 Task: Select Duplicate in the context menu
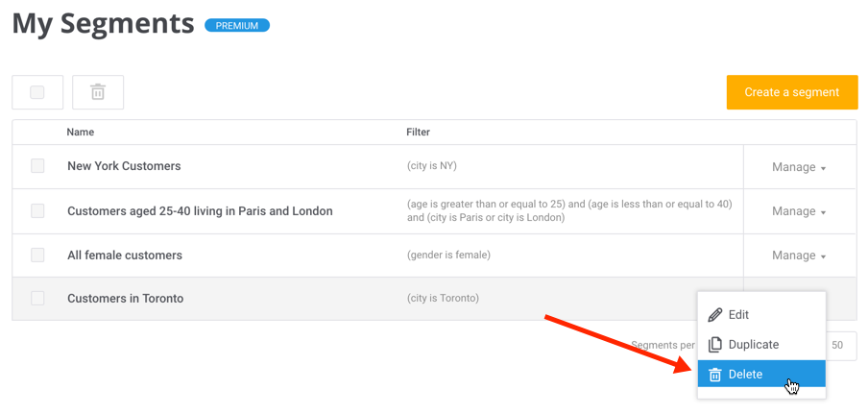[x=753, y=345]
